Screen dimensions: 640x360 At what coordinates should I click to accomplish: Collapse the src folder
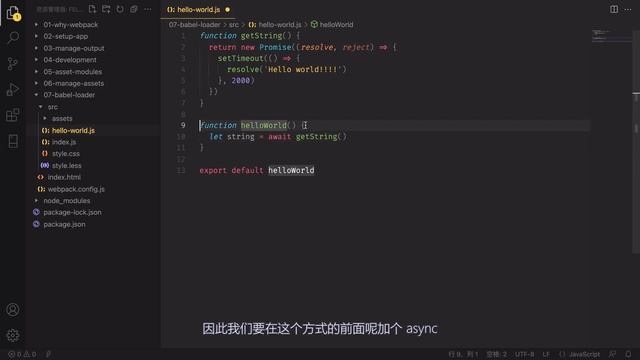click(x=53, y=107)
